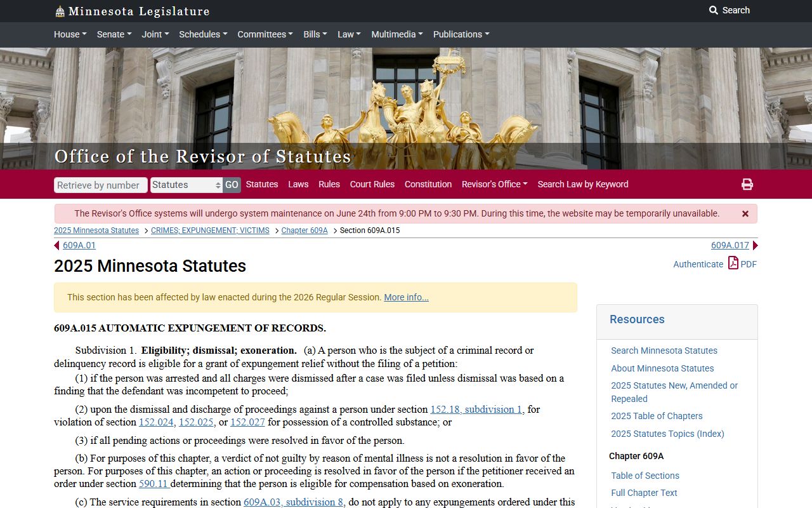Open 2025 Statutes Topics (Index) link
Viewport: 812px width, 508px height.
point(667,434)
